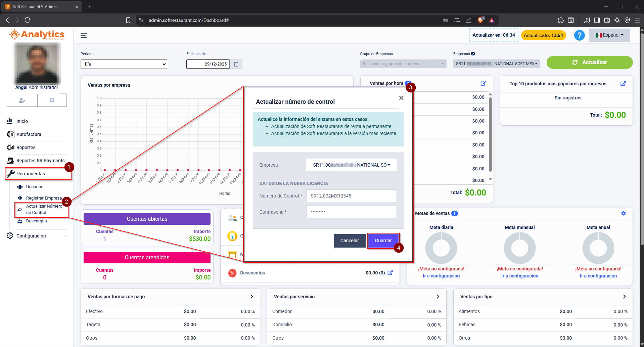The height and width of the screenshot is (347, 644).
Task: Click the Actualizado: 12:51 badge
Action: pos(543,35)
